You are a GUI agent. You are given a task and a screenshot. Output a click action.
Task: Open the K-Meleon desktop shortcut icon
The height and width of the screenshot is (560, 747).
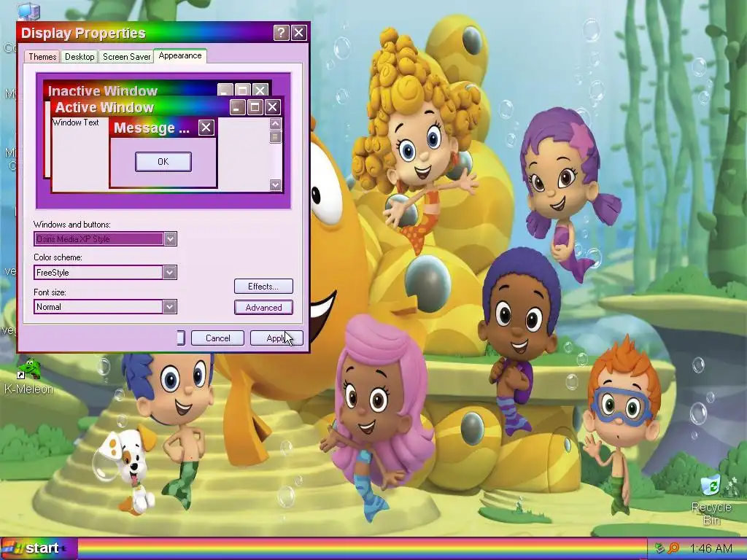[28, 377]
